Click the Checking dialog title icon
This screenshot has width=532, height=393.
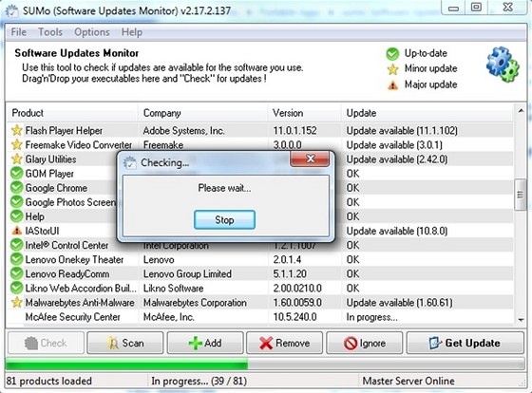click(129, 162)
